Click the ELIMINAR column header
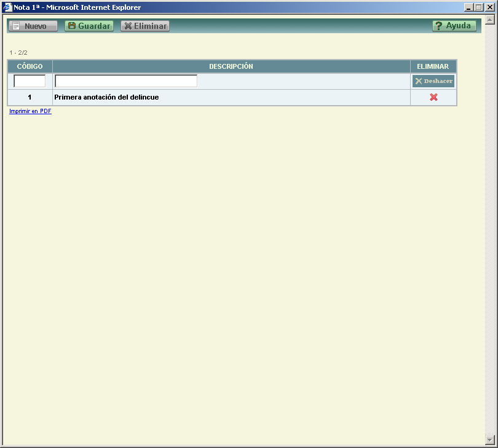 pos(433,66)
